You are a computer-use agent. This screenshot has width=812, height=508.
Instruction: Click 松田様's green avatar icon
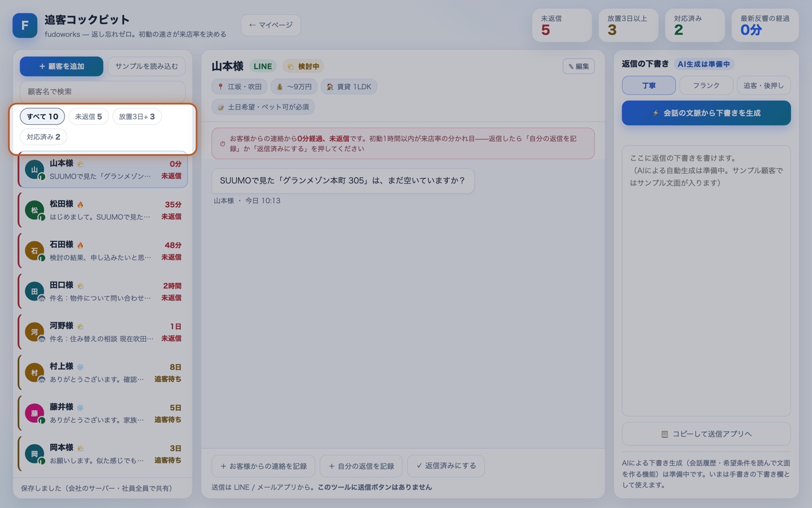[x=34, y=210]
